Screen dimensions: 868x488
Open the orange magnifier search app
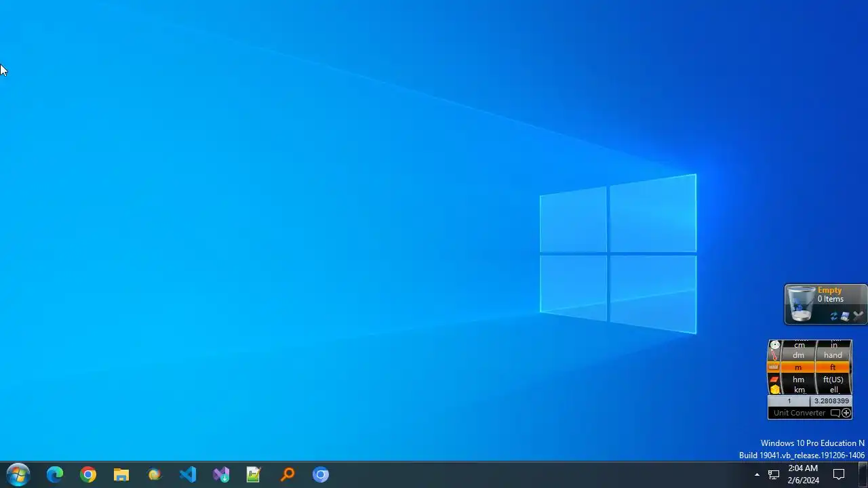(288, 474)
